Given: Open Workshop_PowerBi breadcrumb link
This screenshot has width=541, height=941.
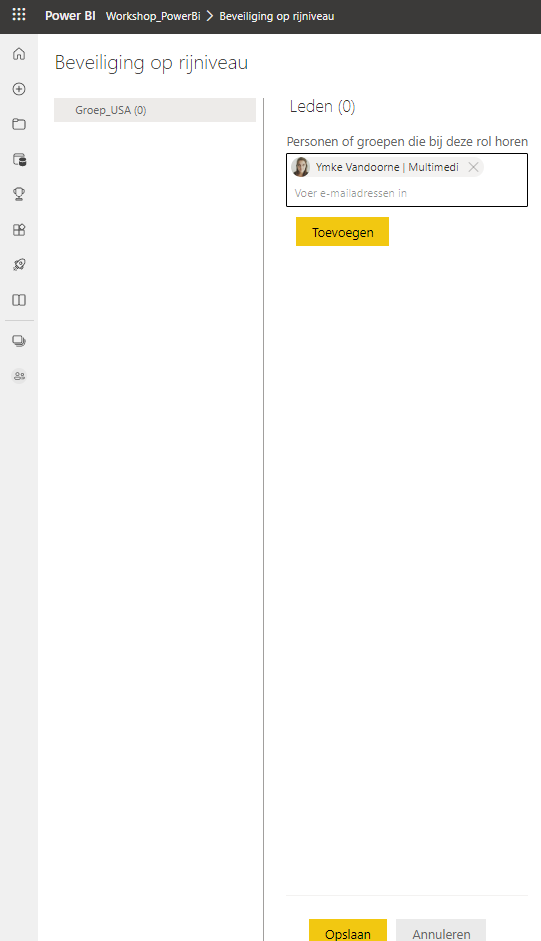Looking at the screenshot, I should click(x=153, y=16).
